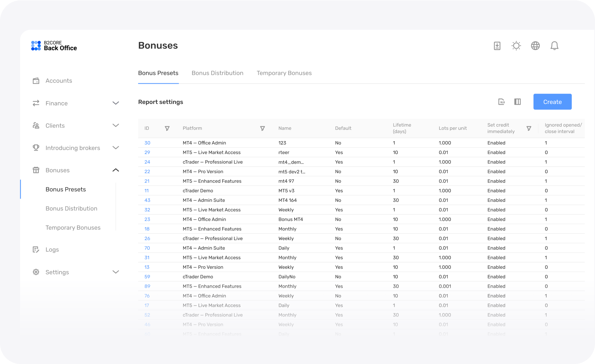Click the Name column header
Image resolution: width=595 pixels, height=364 pixels.
285,128
